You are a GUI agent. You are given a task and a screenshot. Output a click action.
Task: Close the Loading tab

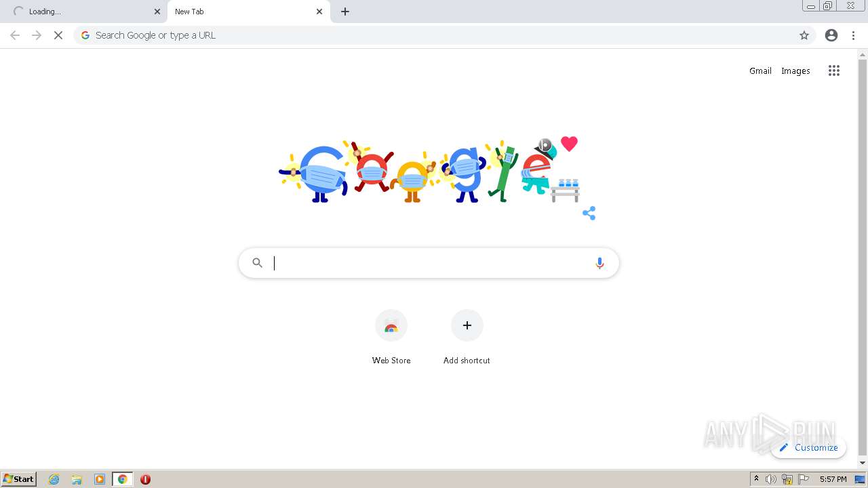(157, 12)
